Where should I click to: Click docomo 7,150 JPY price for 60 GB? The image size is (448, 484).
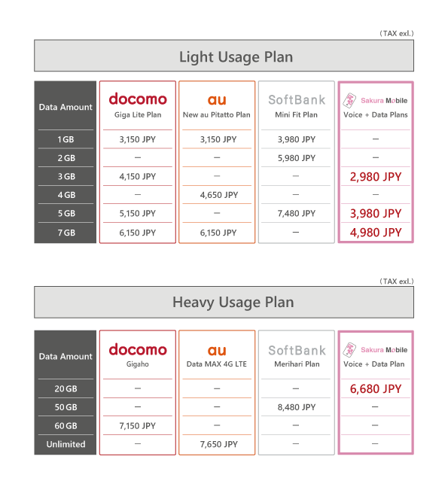click(137, 426)
